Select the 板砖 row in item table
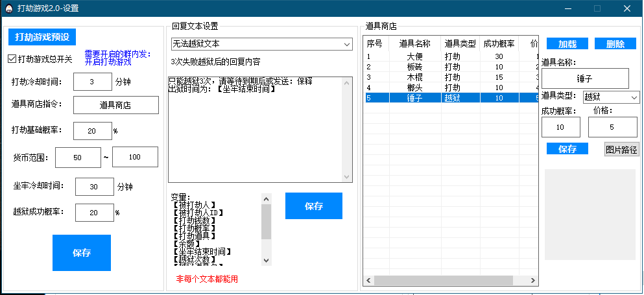644x295 pixels. coord(451,67)
